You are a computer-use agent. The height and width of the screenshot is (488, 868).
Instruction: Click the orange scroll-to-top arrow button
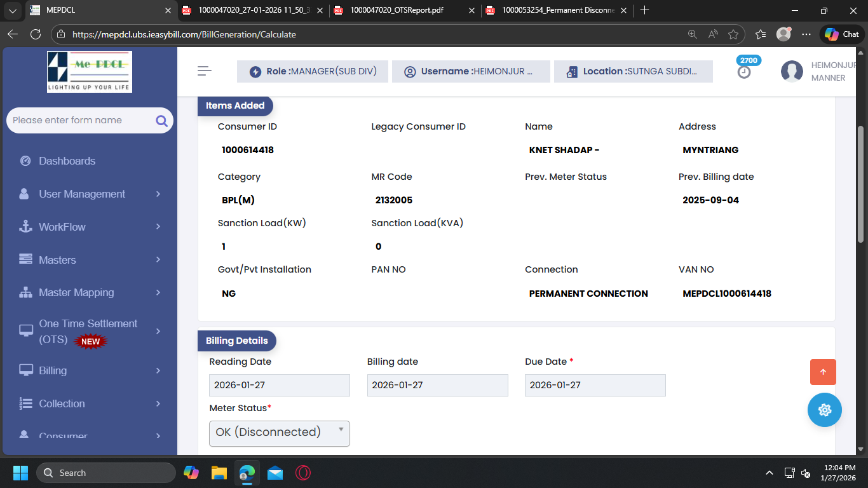823,372
